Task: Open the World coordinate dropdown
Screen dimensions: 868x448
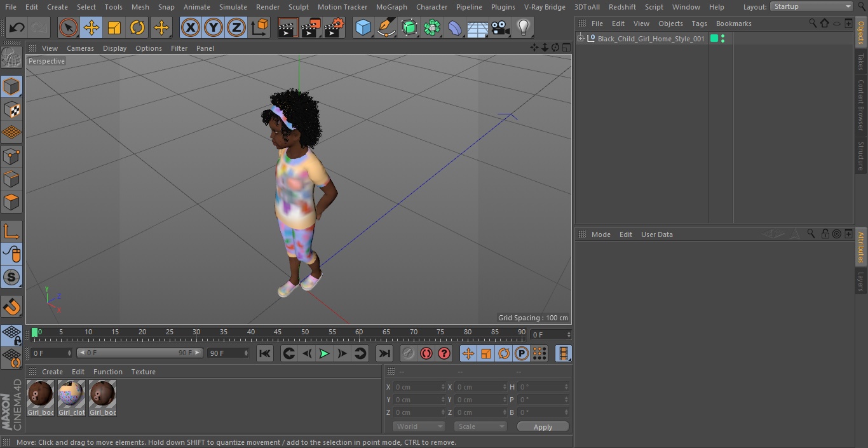Action: pos(418,426)
